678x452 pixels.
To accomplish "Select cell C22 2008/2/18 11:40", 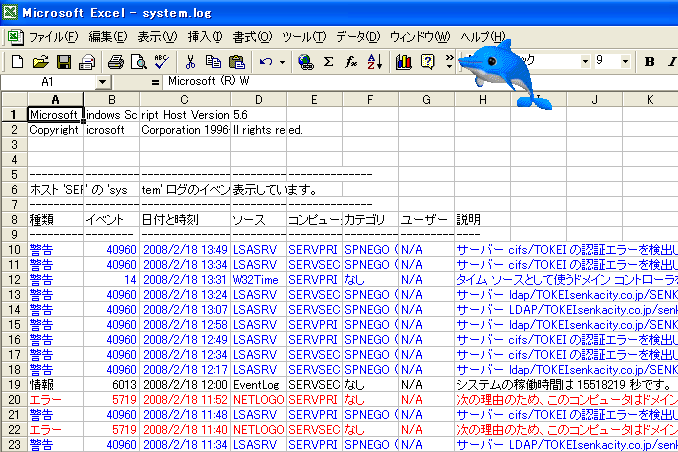I will click(185, 430).
